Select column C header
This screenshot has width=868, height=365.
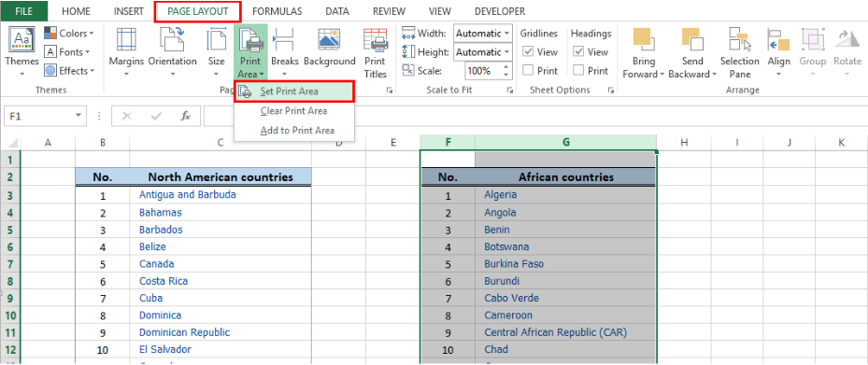pyautogui.click(x=221, y=143)
